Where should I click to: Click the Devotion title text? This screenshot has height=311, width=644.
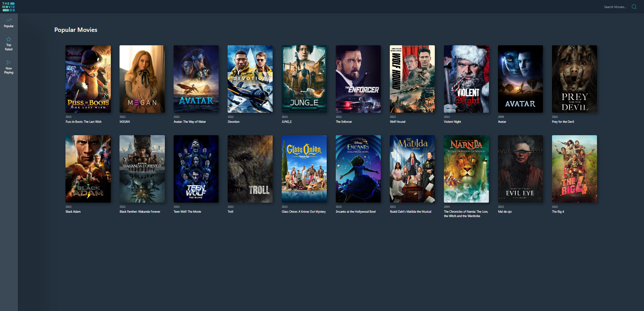coord(233,122)
